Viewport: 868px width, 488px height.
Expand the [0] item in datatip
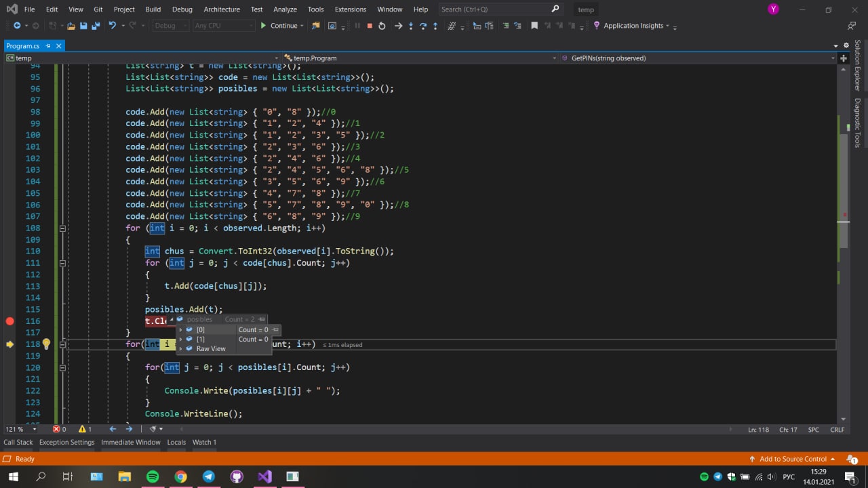point(180,329)
